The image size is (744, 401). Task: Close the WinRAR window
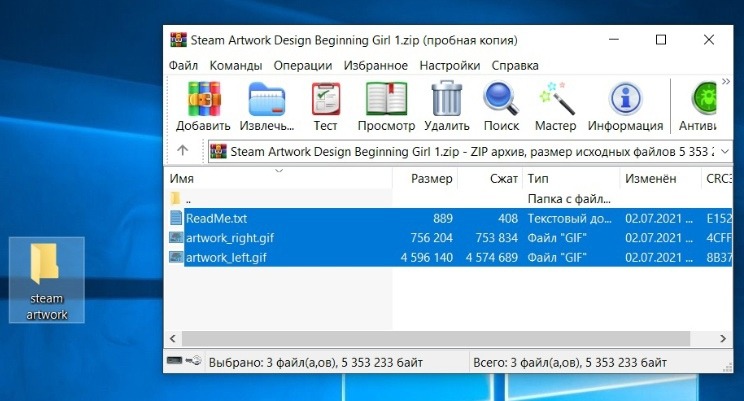pos(709,40)
